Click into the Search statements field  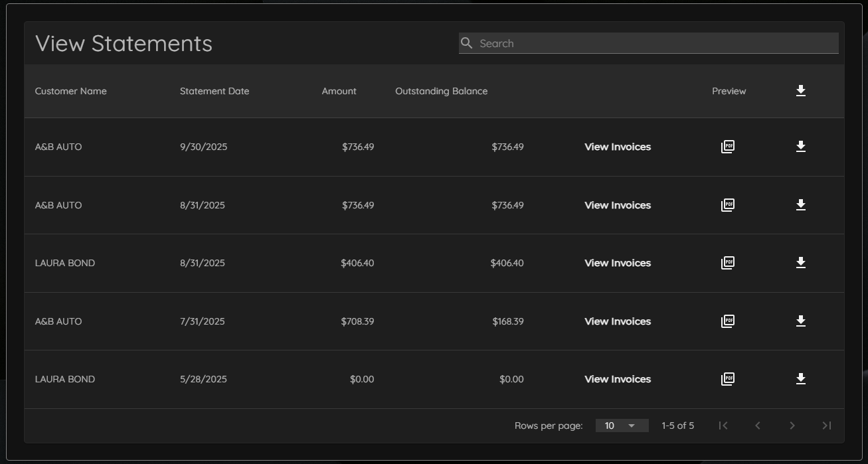click(654, 43)
